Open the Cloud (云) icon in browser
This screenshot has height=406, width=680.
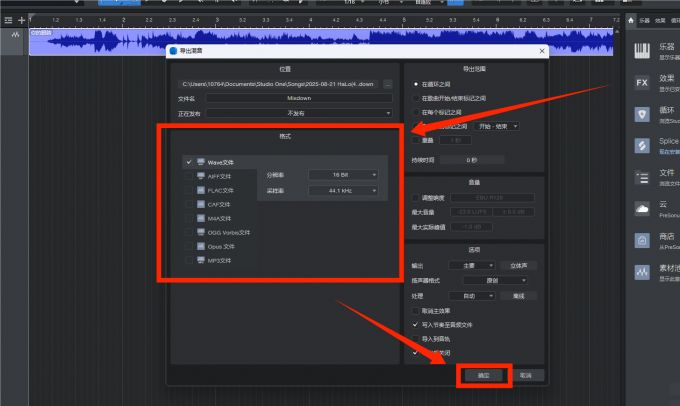642,209
